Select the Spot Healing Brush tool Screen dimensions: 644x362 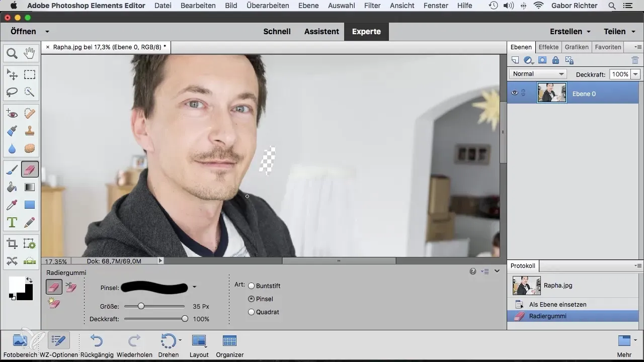click(30, 114)
